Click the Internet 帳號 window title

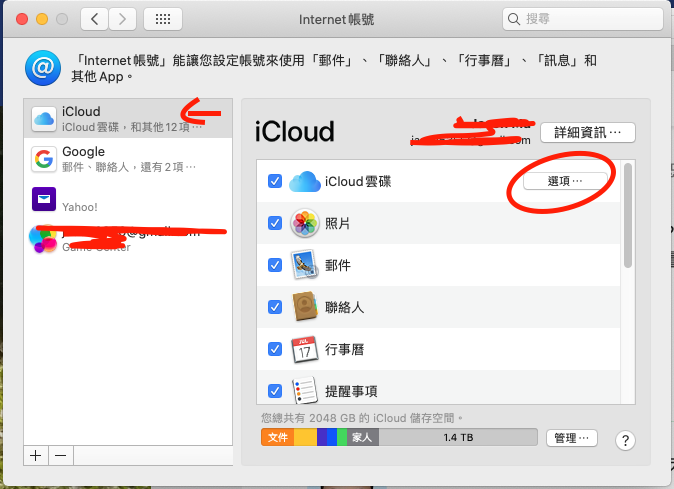pyautogui.click(x=336, y=19)
